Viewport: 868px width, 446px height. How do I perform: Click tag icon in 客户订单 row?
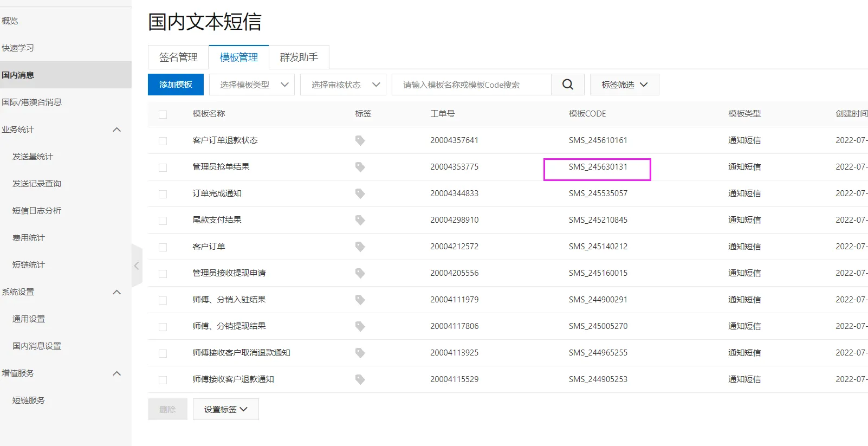point(360,247)
